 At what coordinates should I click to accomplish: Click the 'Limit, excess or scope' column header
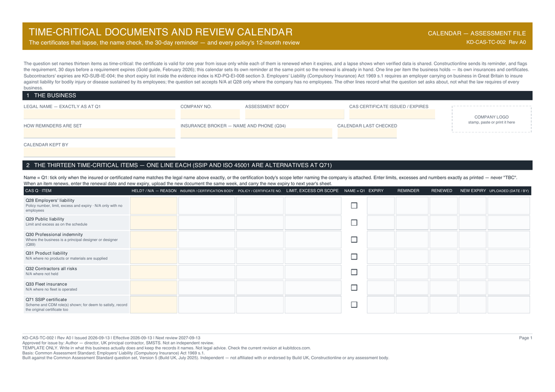[312, 191]
